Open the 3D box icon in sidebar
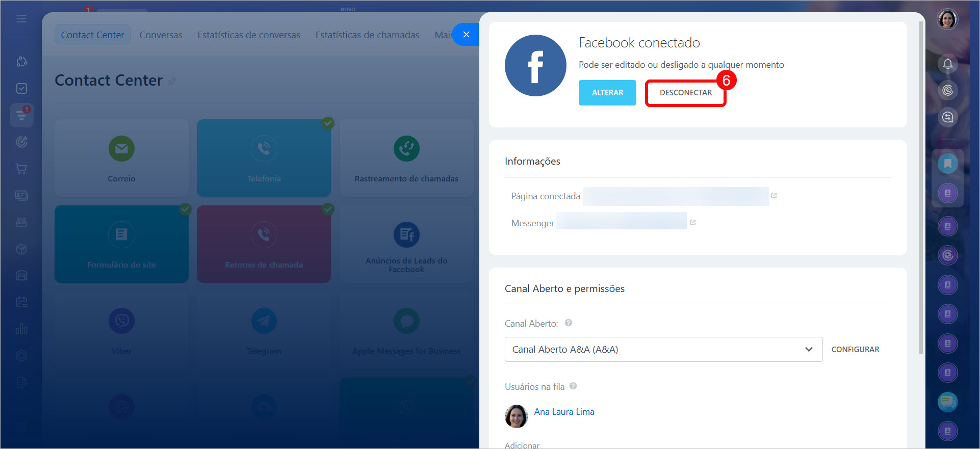 21,249
